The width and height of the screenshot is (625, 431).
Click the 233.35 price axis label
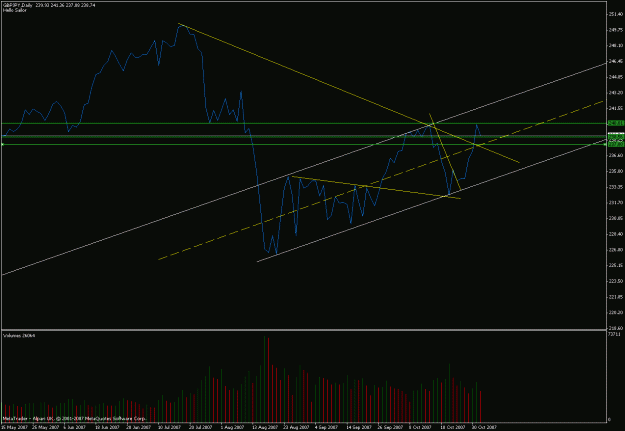[616, 187]
